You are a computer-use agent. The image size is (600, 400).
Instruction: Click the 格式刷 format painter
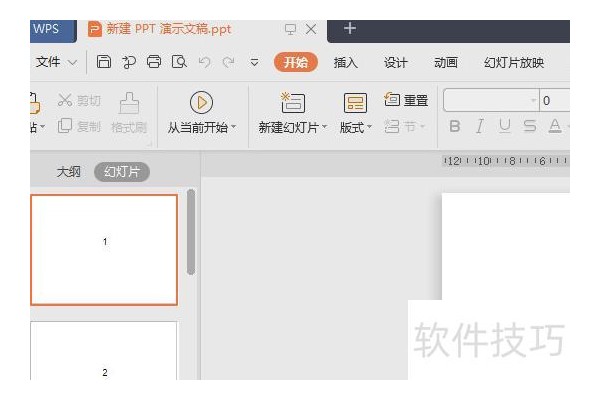coord(129,113)
